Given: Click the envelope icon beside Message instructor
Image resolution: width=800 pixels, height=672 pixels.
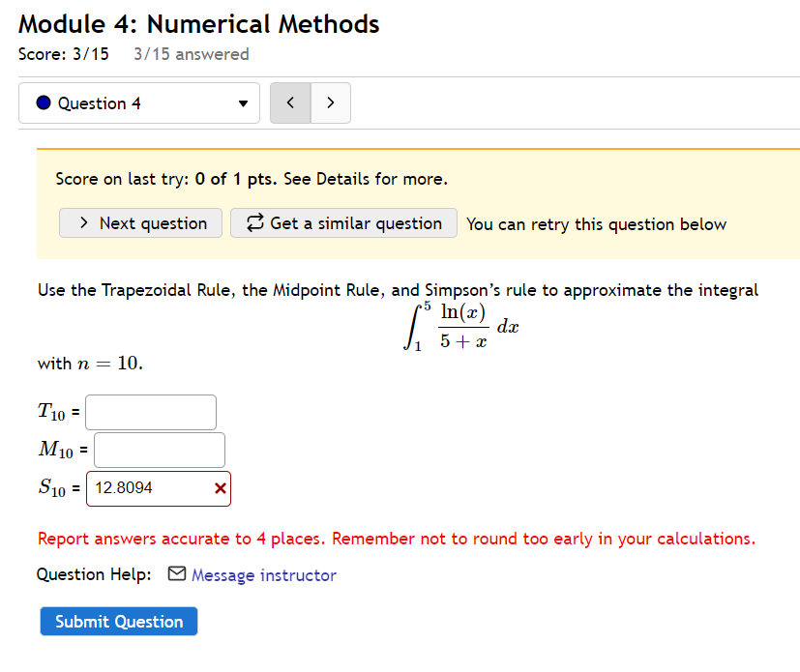Looking at the screenshot, I should coord(177,574).
